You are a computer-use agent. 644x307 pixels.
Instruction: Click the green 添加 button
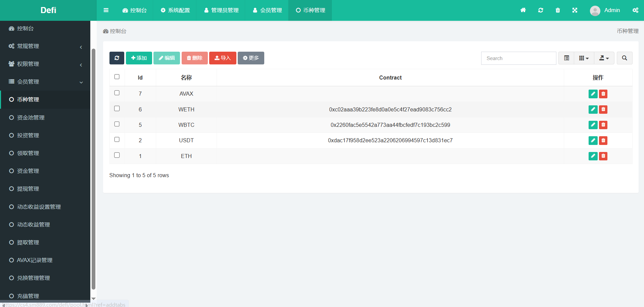coord(139,58)
